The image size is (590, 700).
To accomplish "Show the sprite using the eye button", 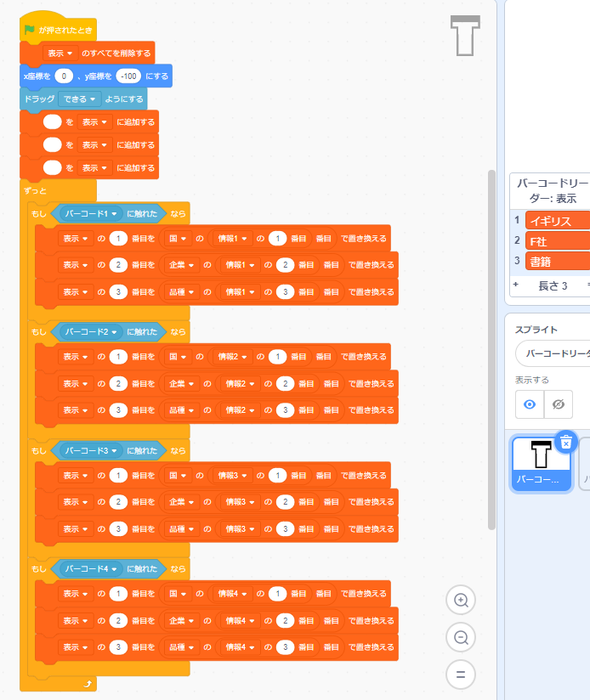I will (530, 405).
